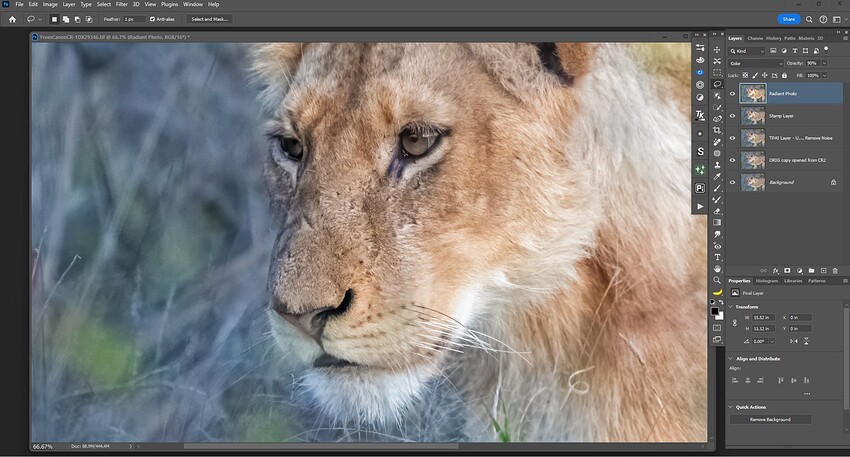Toggle the layer filter on/off switch
This screenshot has height=457, width=850.
point(826,49)
